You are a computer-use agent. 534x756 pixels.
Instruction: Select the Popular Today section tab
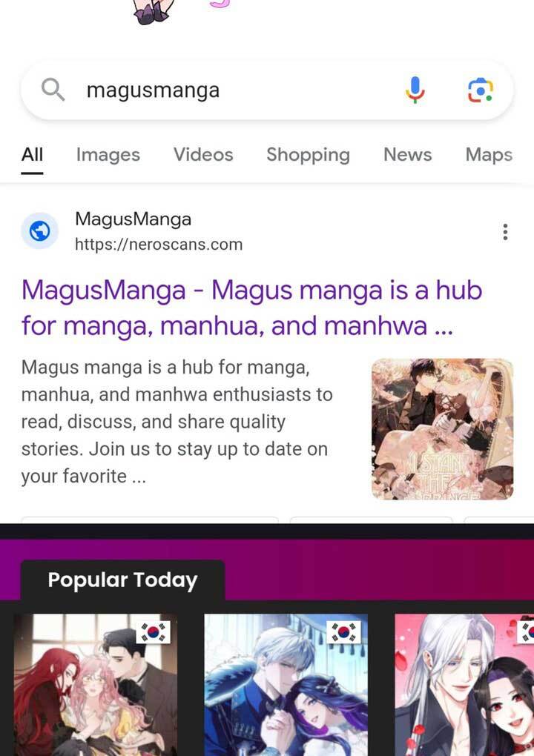(x=122, y=580)
